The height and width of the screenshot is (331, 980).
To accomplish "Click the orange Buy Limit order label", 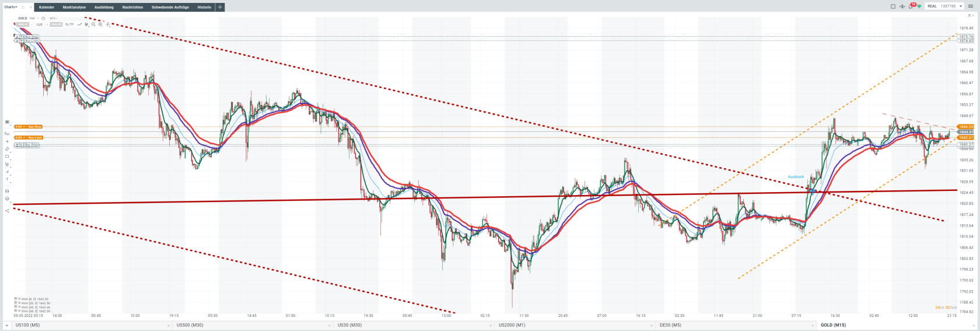I will coord(35,137).
